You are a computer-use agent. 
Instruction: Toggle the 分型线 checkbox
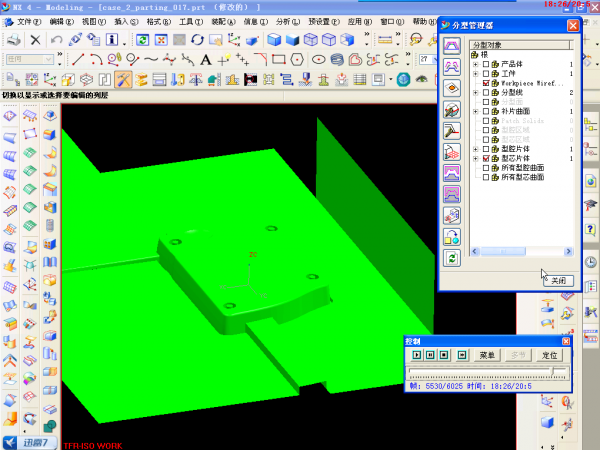pos(486,93)
